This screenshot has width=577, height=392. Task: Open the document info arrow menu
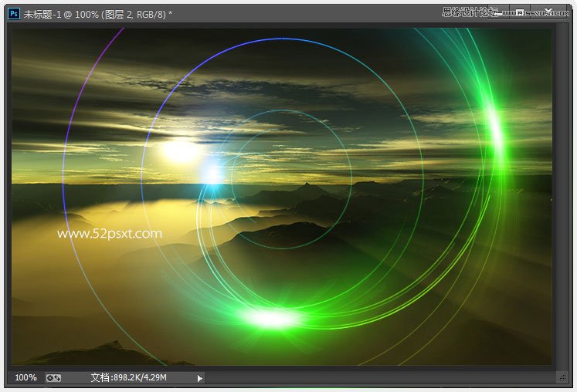pos(200,378)
